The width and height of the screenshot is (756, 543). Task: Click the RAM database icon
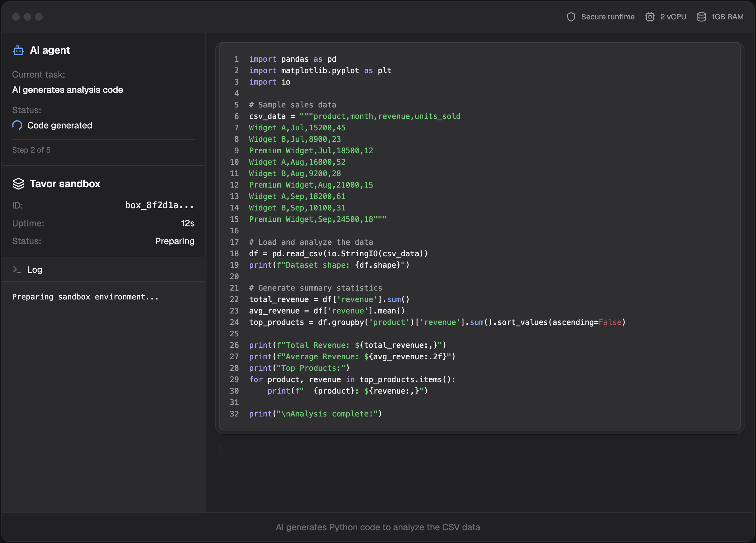701,17
